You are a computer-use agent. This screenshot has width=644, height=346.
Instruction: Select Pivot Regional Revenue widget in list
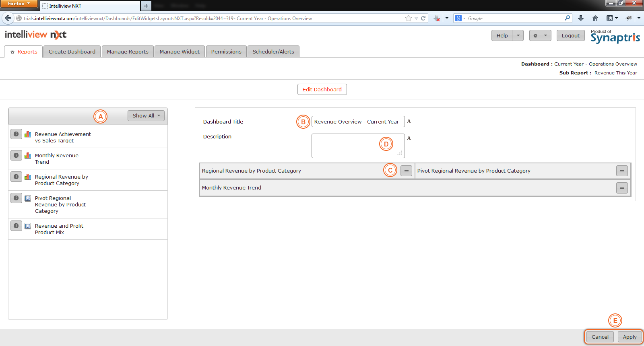[x=60, y=204]
